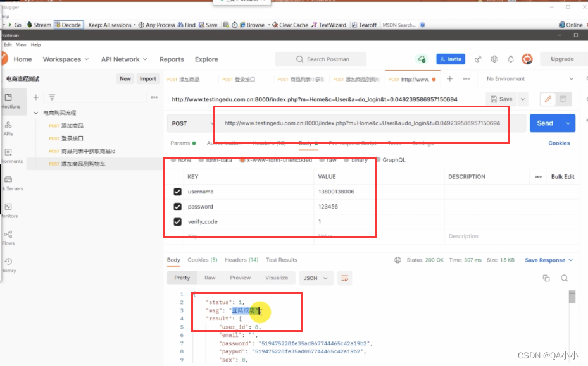Open the No Environment selector
Image resolution: width=588 pixels, height=366 pixels.
pyautogui.click(x=530, y=78)
